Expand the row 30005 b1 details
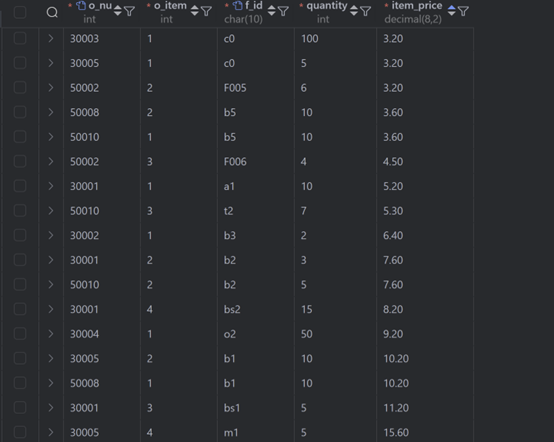Screen dimensions: 554x442 (51, 359)
